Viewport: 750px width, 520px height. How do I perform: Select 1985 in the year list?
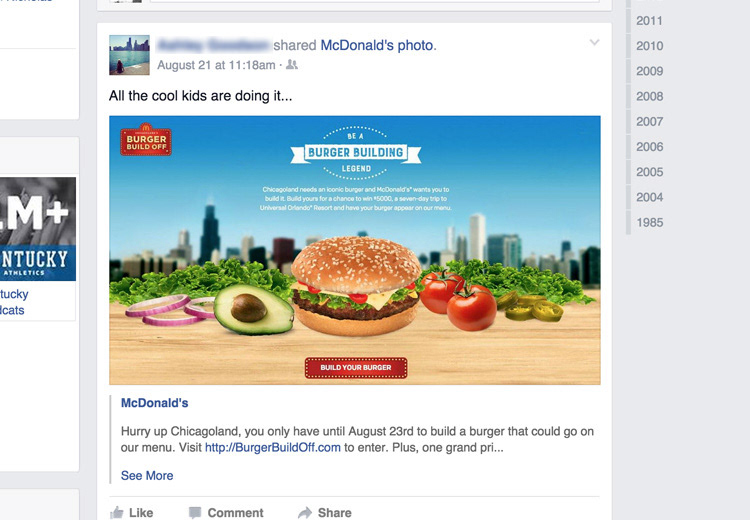point(649,222)
